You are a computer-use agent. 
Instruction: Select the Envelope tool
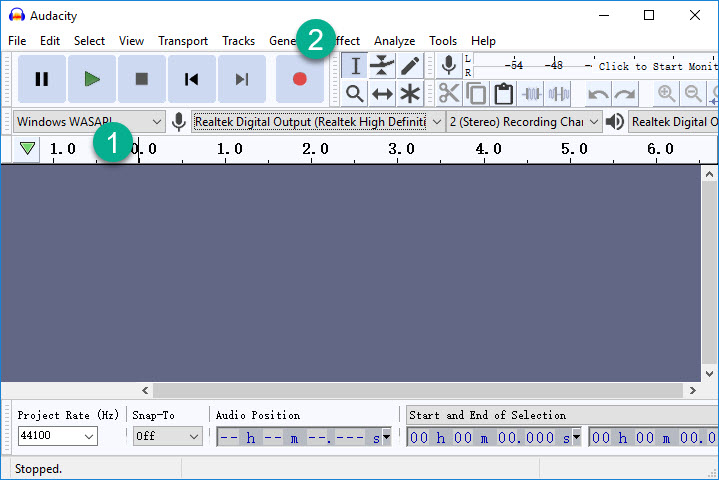382,66
